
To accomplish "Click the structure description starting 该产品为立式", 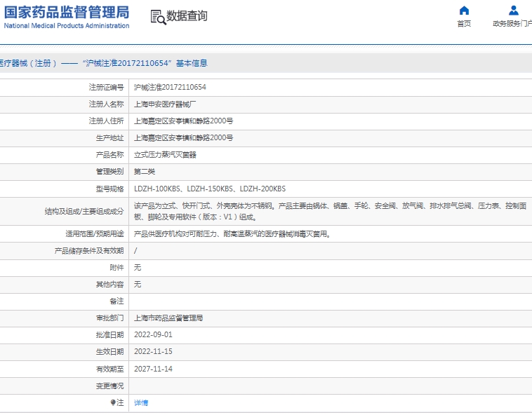I will click(x=330, y=212).
